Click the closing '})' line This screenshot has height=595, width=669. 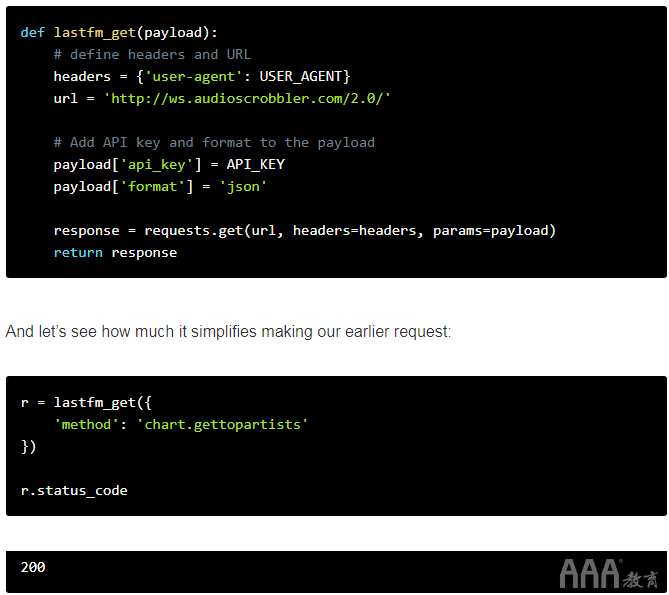pyautogui.click(x=29, y=447)
